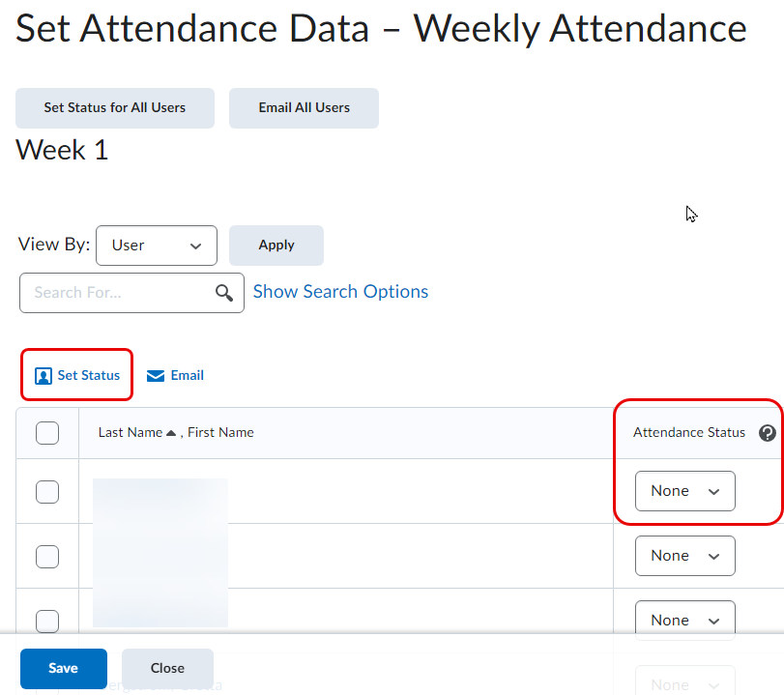Image resolution: width=784 pixels, height=695 pixels.
Task: Click the search magnifier icon
Action: tap(224, 293)
